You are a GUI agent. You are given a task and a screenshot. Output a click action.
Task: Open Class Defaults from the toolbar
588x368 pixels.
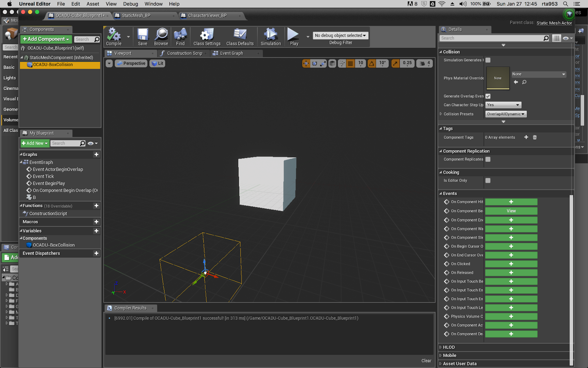pyautogui.click(x=240, y=37)
